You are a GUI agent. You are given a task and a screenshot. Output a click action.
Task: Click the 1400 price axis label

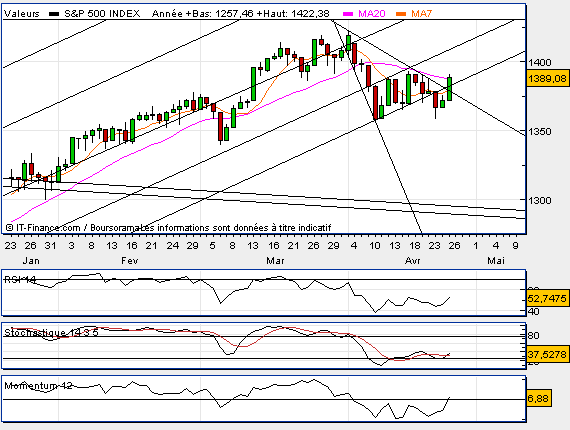coord(539,63)
